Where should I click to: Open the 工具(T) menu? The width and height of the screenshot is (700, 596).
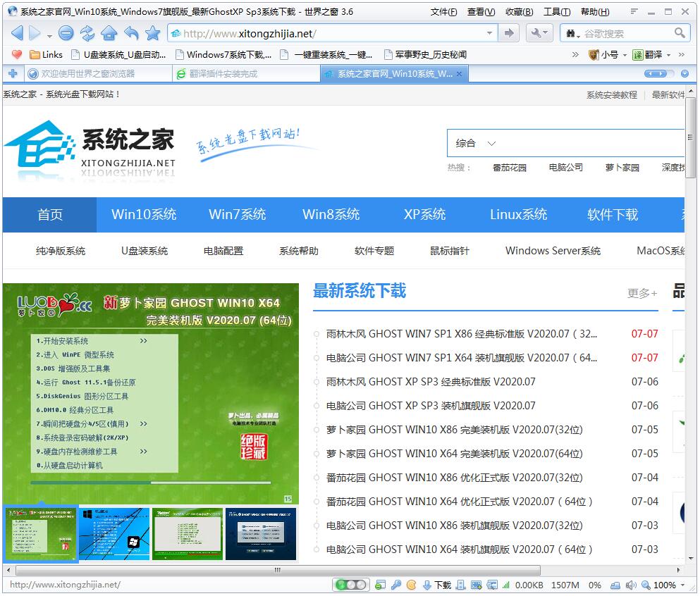tap(557, 12)
